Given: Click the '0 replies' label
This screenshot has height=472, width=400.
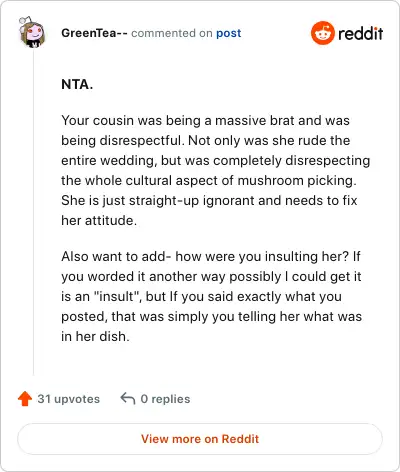Looking at the screenshot, I should 165,399.
